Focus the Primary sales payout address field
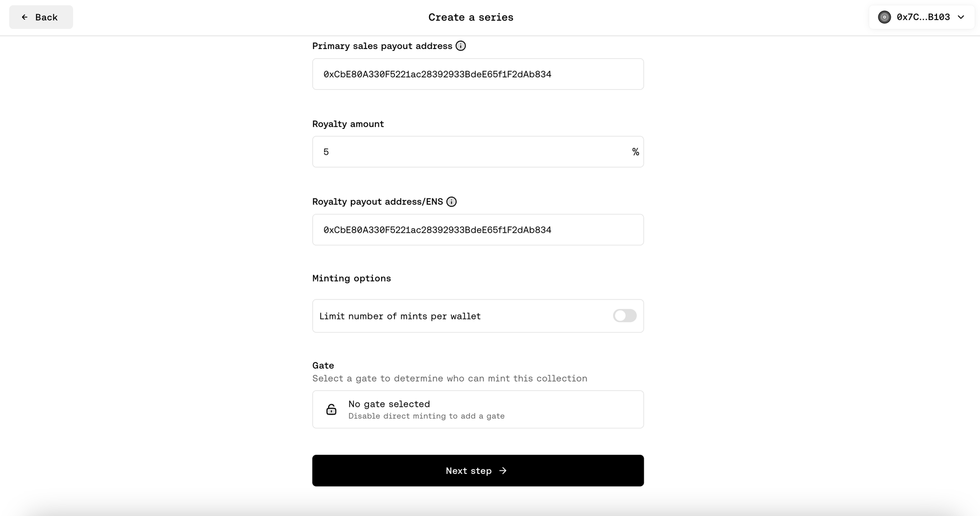This screenshot has height=516, width=980. pos(478,74)
